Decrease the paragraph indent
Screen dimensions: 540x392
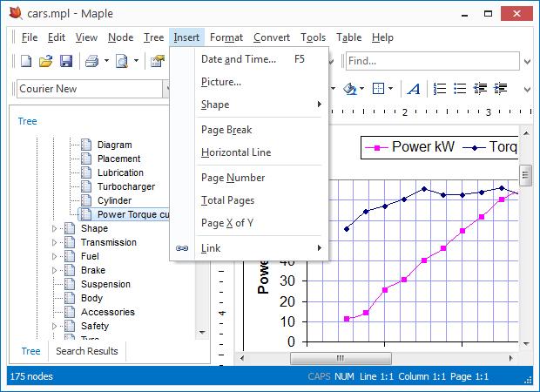(x=480, y=89)
